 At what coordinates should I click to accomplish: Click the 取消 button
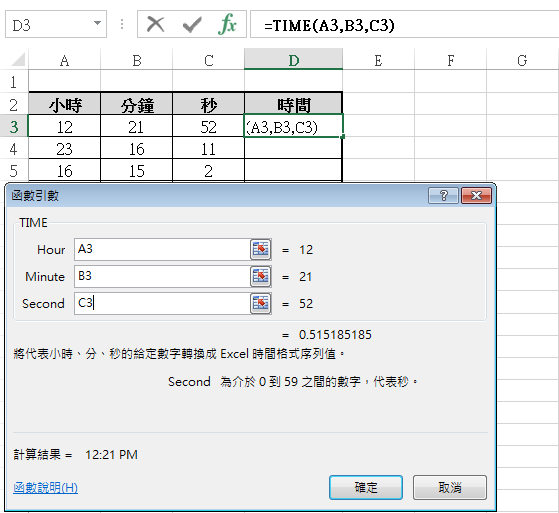[450, 487]
